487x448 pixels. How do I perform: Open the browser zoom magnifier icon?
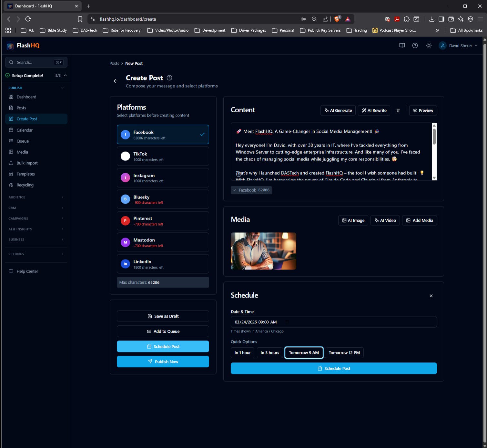pos(314,19)
